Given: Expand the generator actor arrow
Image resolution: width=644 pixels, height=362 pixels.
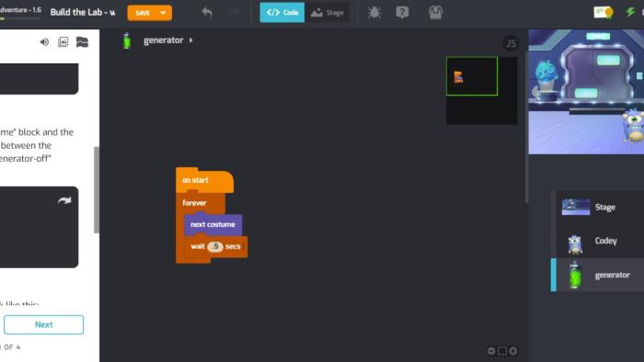Looking at the screenshot, I should pos(191,40).
